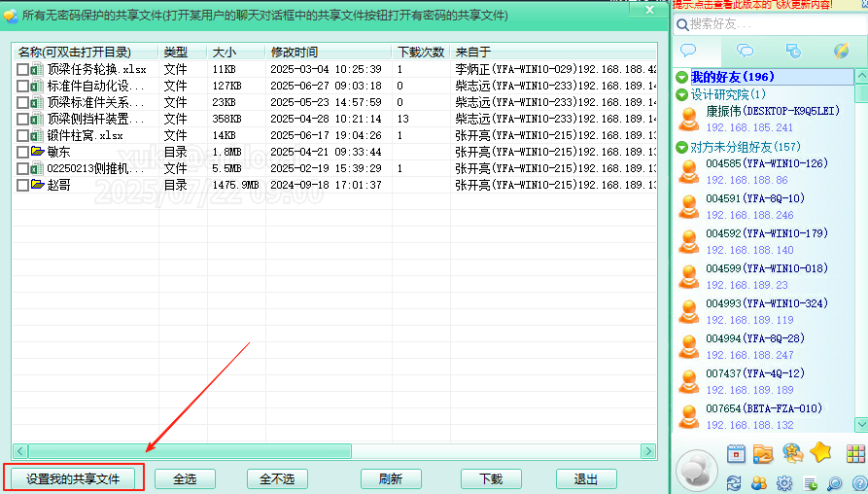
Task: Tick the checkbox next to 敏东 folder
Action: click(22, 152)
